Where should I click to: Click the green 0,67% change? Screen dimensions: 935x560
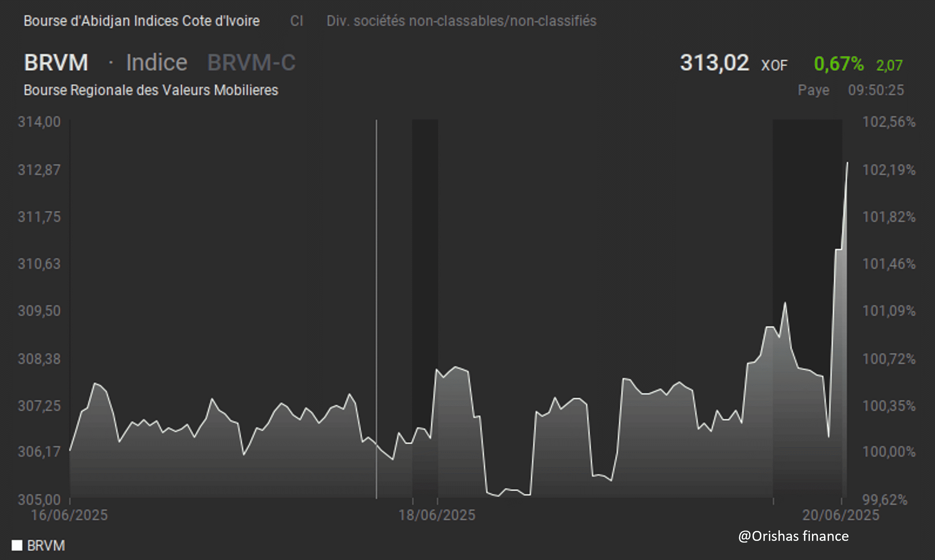point(839,64)
